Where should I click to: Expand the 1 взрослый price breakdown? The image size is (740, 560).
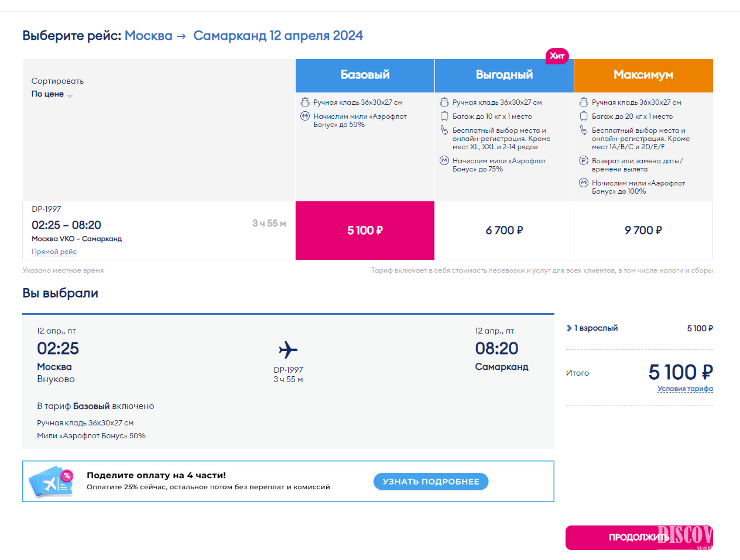pyautogui.click(x=592, y=328)
